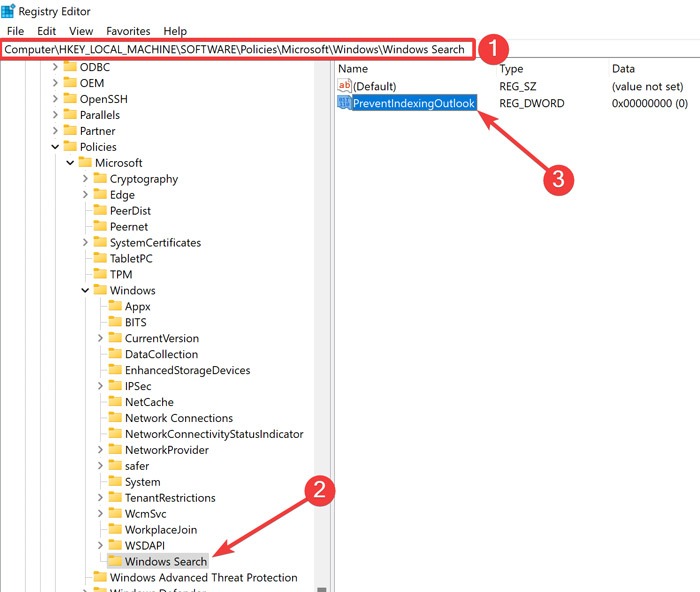Select the (Default) value name
Viewport: 700px width, 592px height.
[375, 86]
